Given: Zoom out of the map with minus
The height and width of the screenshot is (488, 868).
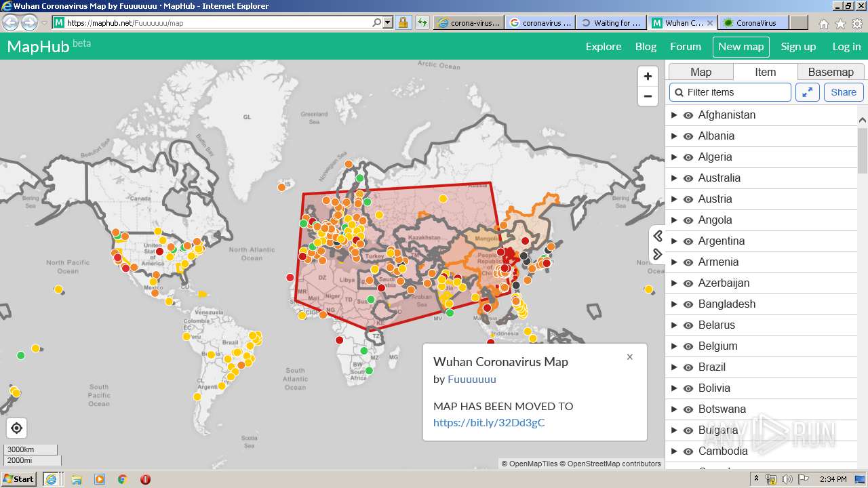Looking at the screenshot, I should [x=648, y=96].
